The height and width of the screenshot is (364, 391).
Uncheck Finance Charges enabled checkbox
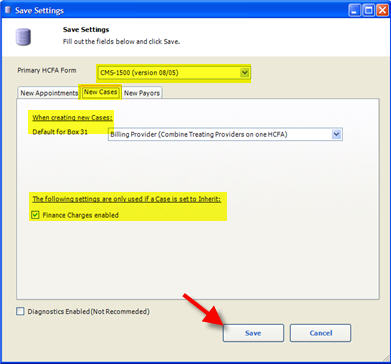click(35, 215)
